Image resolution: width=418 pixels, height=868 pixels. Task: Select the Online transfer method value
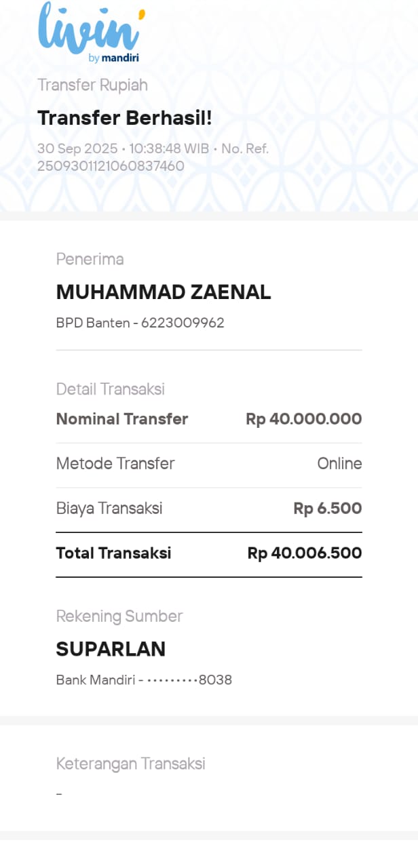[339, 464]
